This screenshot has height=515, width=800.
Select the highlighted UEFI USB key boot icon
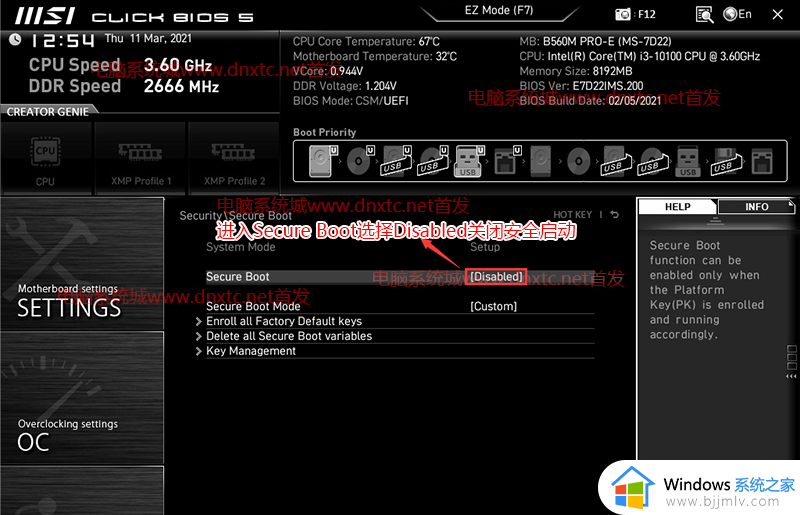click(x=469, y=161)
